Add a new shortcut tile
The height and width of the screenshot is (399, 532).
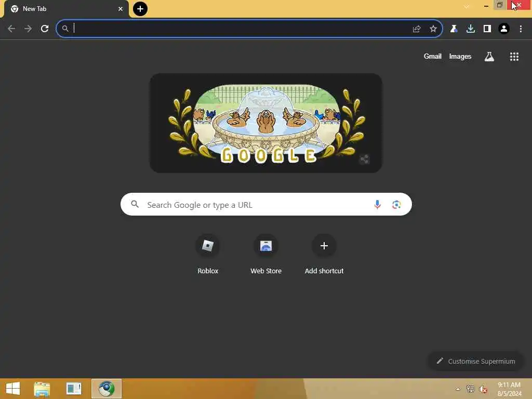pos(324,254)
